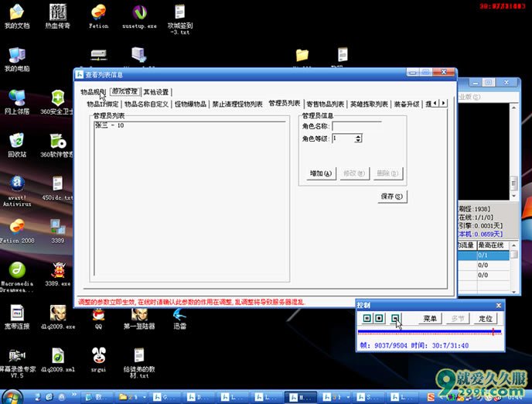Switch to 游戏管理 tab
The height and width of the screenshot is (404, 532).
pos(124,91)
